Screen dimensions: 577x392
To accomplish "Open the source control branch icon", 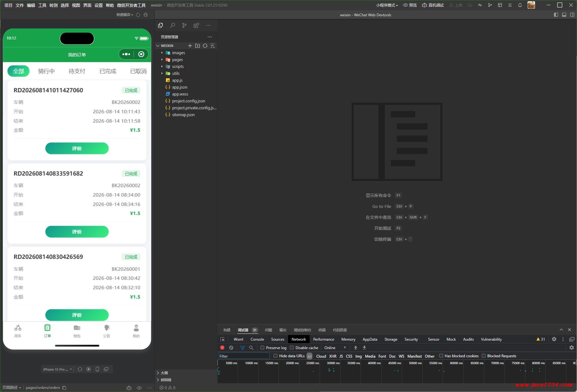I will click(184, 25).
